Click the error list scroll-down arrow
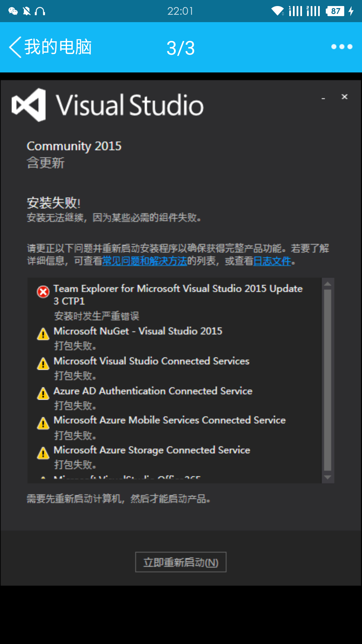 pyautogui.click(x=327, y=477)
